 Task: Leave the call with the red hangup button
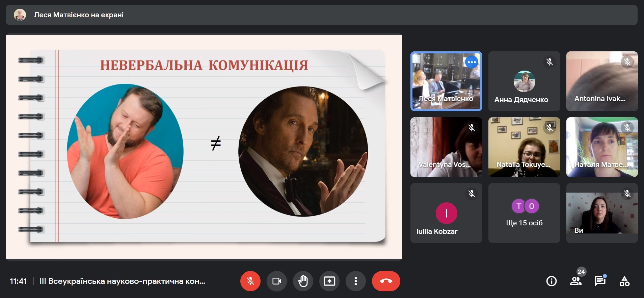point(386,281)
